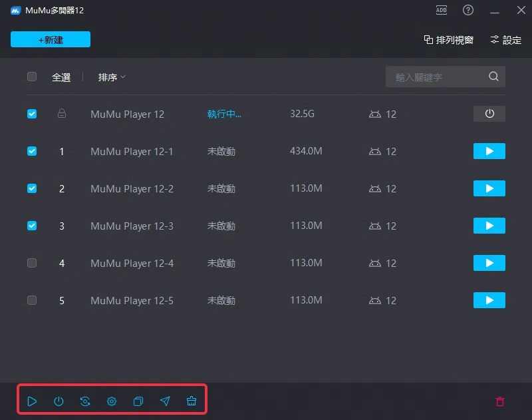Click the +新建 new instance button
The image size is (532, 420).
click(50, 39)
